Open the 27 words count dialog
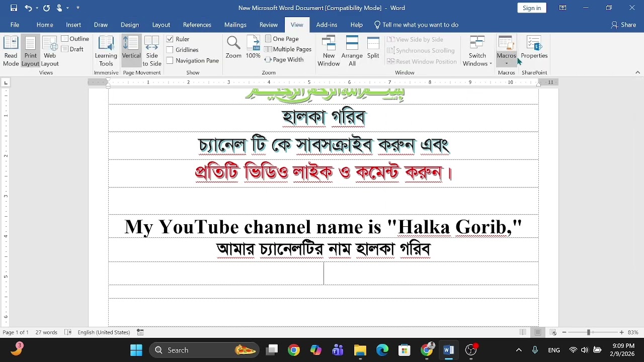 tap(46, 332)
